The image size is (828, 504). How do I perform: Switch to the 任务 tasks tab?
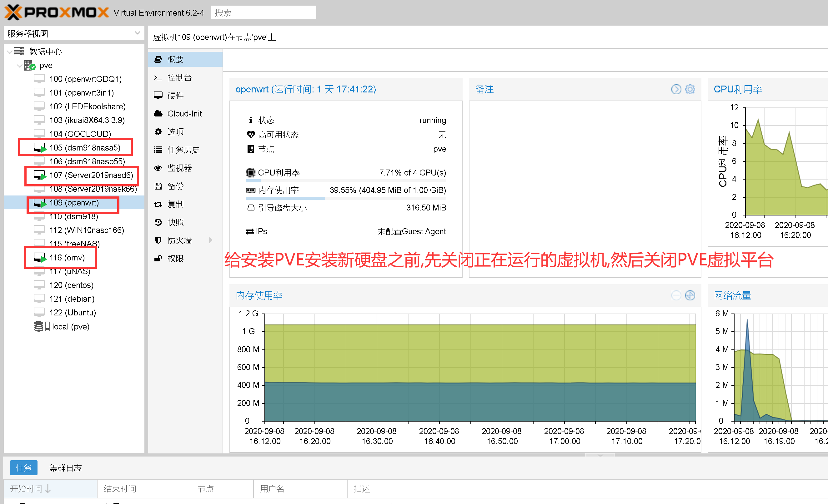point(23,468)
